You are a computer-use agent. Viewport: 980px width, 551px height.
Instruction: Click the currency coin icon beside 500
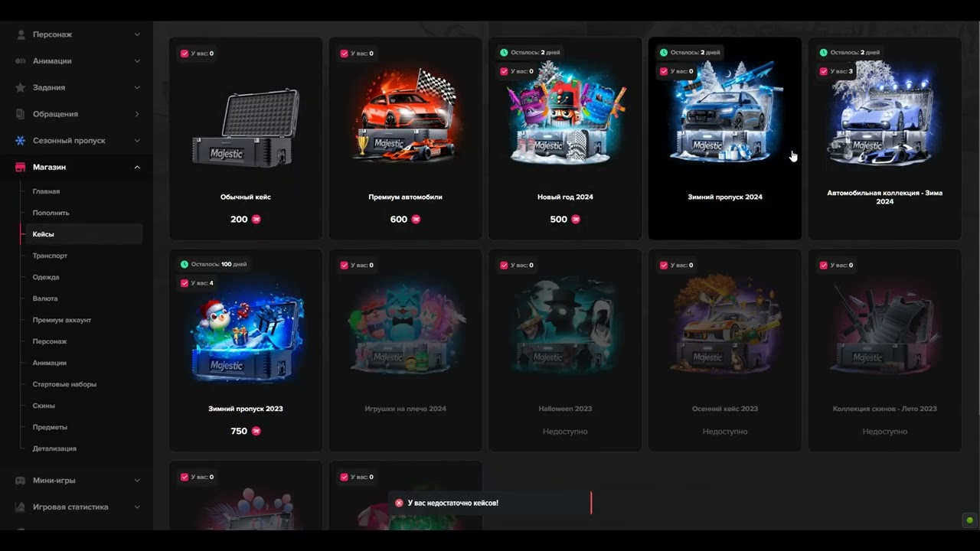[x=576, y=219]
